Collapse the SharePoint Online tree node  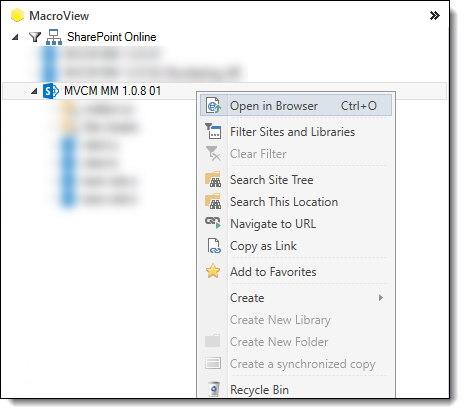click(x=15, y=37)
